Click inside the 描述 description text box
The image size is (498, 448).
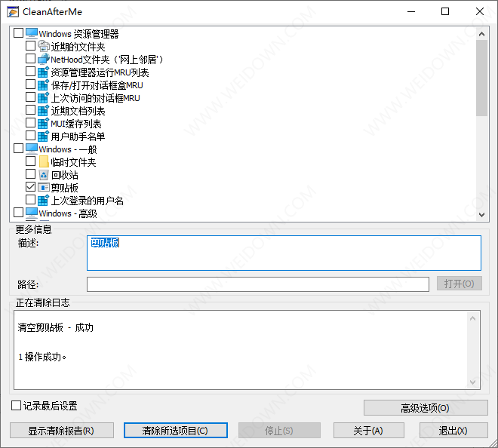(284, 253)
